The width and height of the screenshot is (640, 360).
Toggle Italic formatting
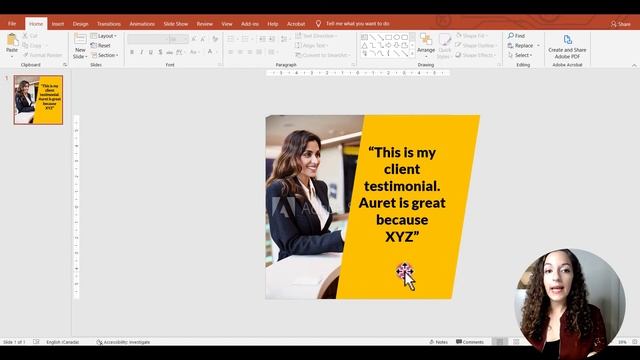pyautogui.click(x=141, y=52)
